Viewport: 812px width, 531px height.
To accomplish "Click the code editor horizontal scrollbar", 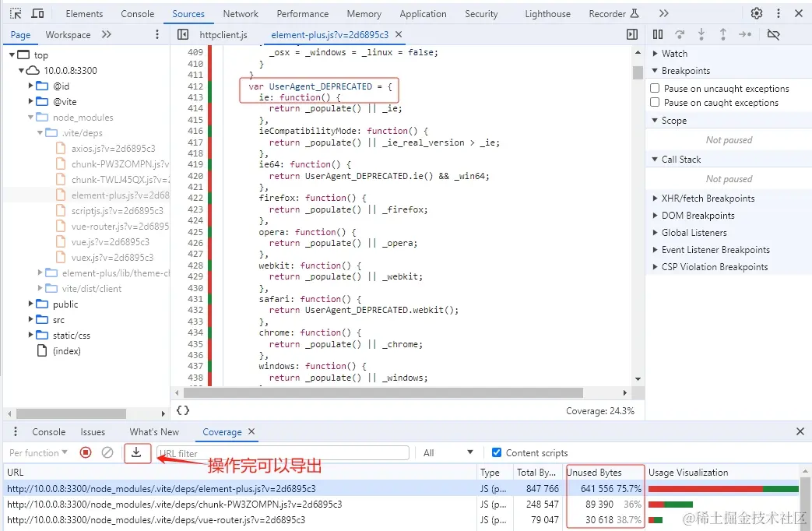I will [383, 392].
